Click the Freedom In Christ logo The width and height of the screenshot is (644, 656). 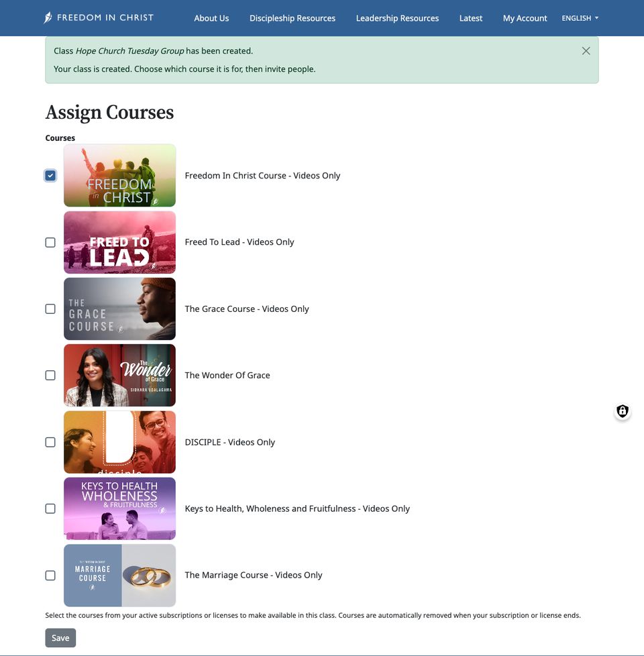click(x=99, y=17)
